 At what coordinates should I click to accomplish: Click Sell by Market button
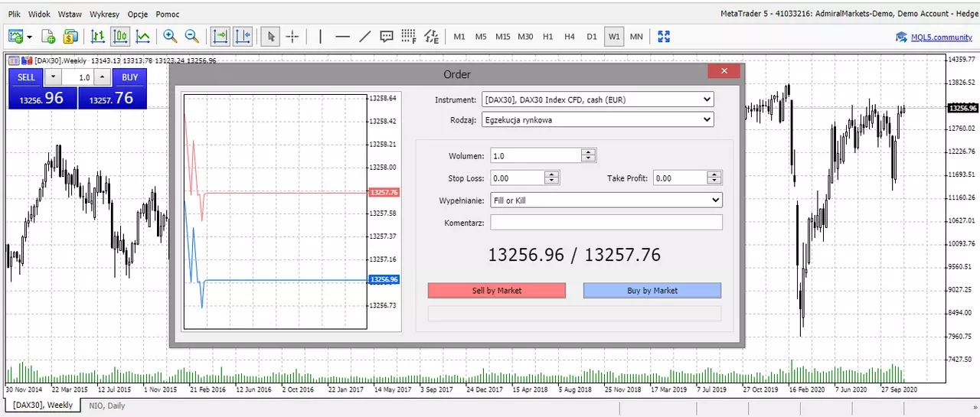[497, 291]
